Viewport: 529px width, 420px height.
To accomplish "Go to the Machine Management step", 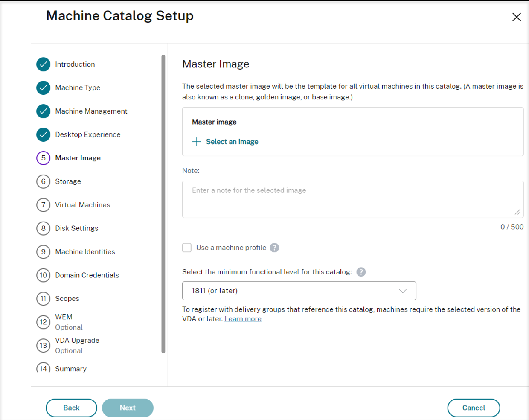I will point(91,111).
